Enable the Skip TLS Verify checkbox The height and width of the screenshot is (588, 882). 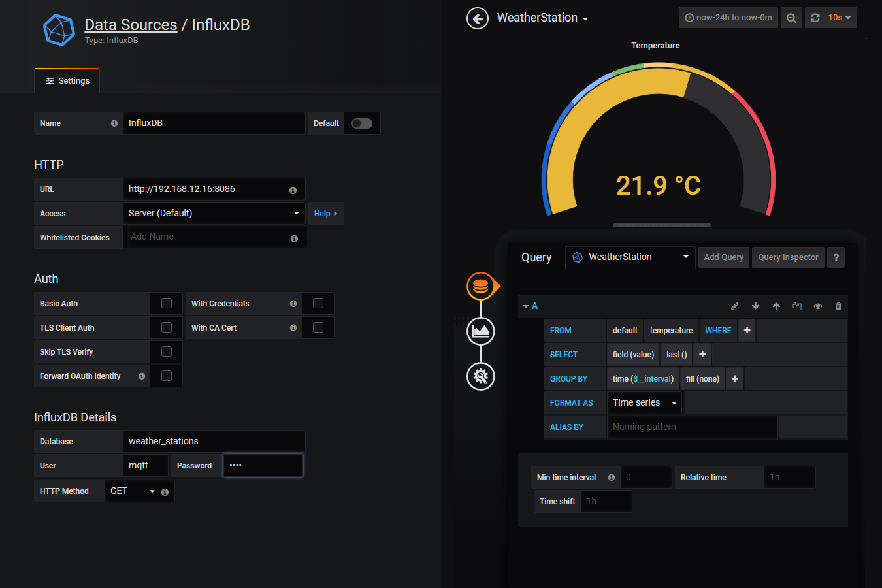[167, 351]
